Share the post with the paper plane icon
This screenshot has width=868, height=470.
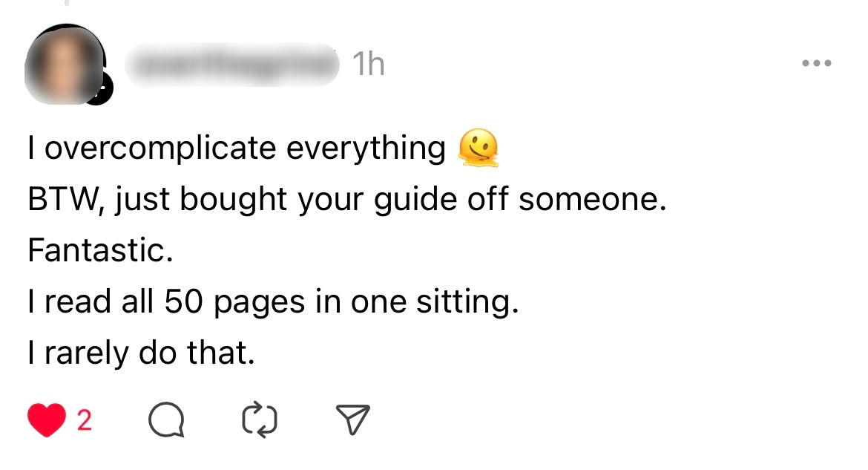coord(354,421)
